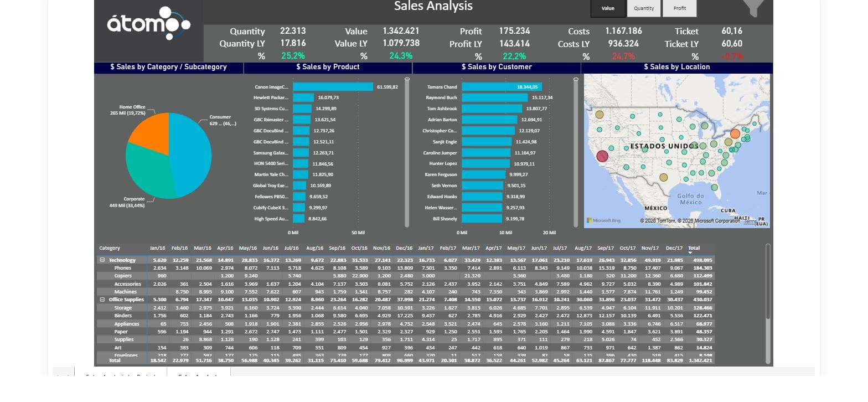Image resolution: width=868 pixels, height=402 pixels.
Task: Select the Machines subcategory row label
Action: tap(125, 292)
